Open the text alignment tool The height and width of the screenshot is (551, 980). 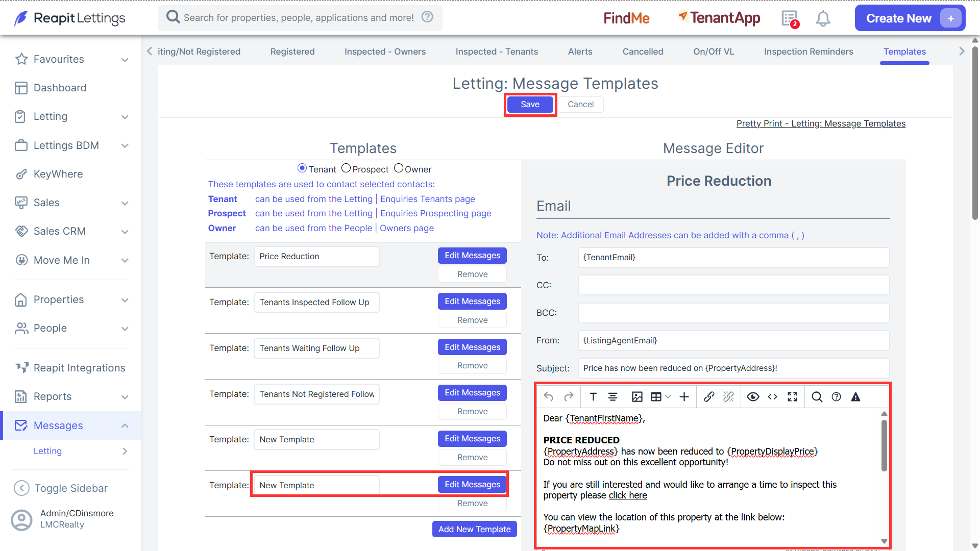612,397
